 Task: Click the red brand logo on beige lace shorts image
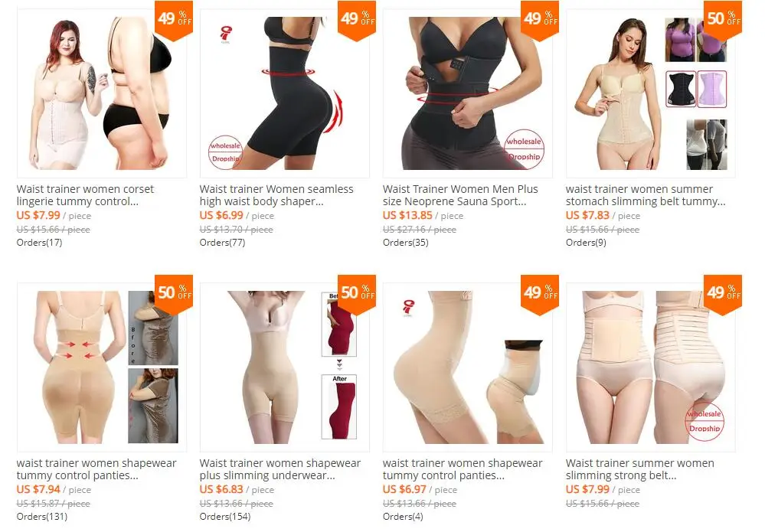pos(408,308)
